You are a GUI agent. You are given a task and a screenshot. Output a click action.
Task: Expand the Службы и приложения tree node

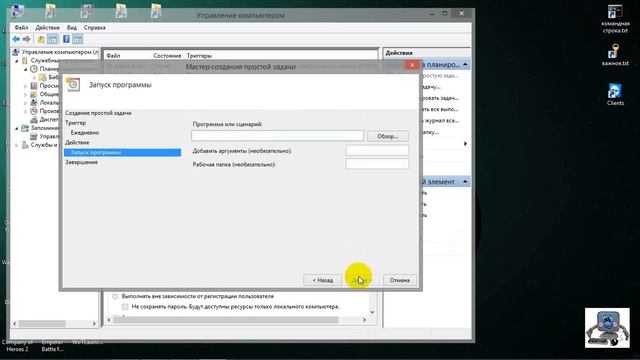(x=17, y=145)
